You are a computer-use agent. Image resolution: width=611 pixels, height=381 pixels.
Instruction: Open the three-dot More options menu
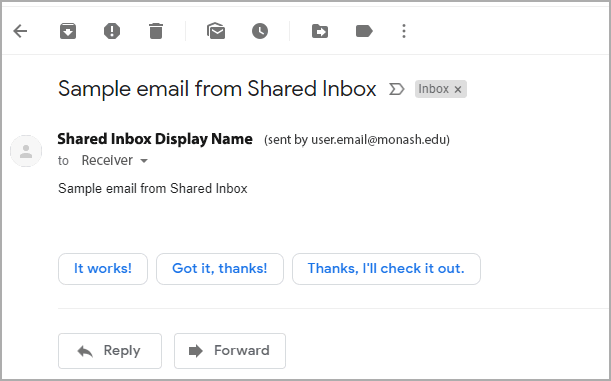(404, 31)
